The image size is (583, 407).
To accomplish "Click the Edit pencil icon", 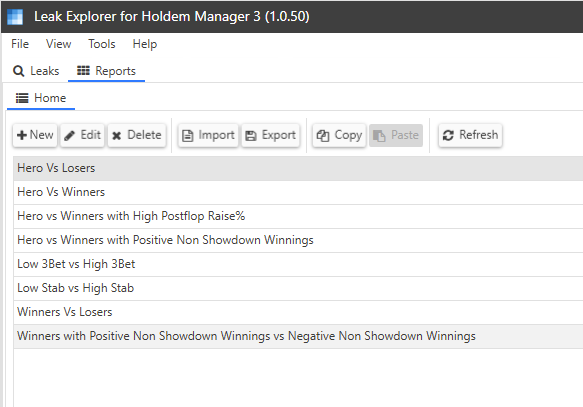I will (69, 136).
